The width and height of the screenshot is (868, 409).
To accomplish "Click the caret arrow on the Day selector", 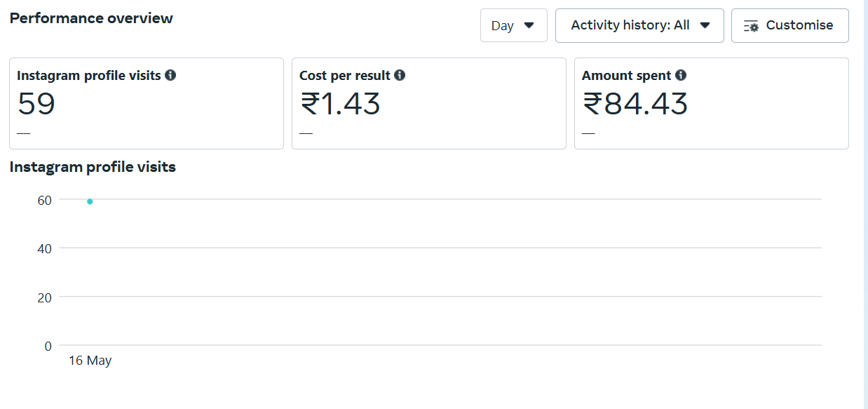I will pyautogui.click(x=529, y=25).
